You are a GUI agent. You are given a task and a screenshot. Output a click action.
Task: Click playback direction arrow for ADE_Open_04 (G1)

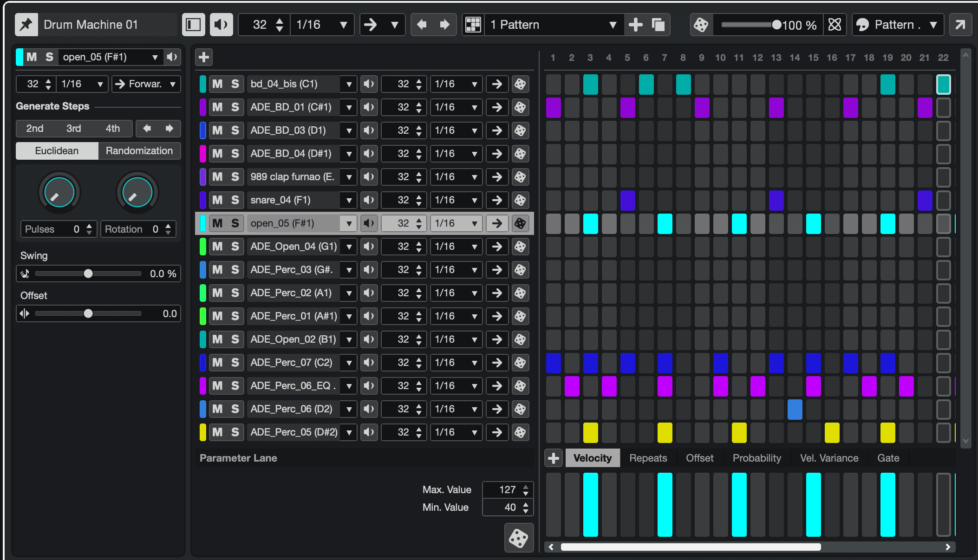497,247
